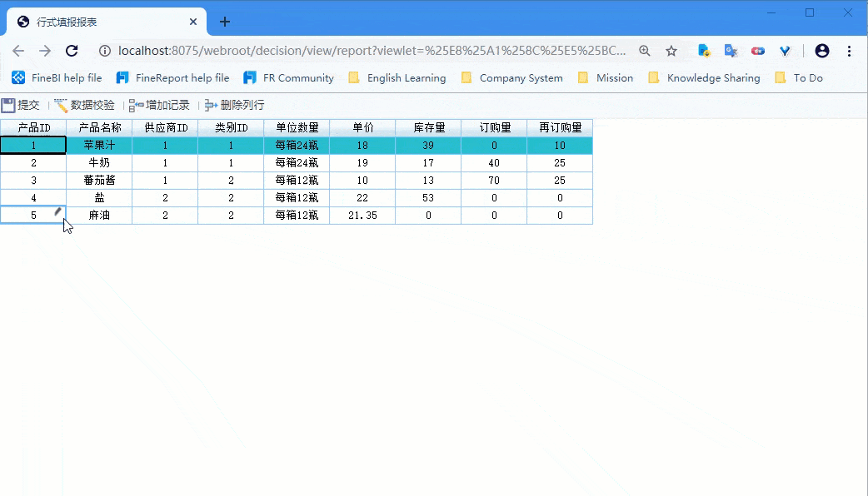Viewport: 868px width, 496px height.
Task: Open the Google Translate extension icon
Action: pyautogui.click(x=731, y=50)
